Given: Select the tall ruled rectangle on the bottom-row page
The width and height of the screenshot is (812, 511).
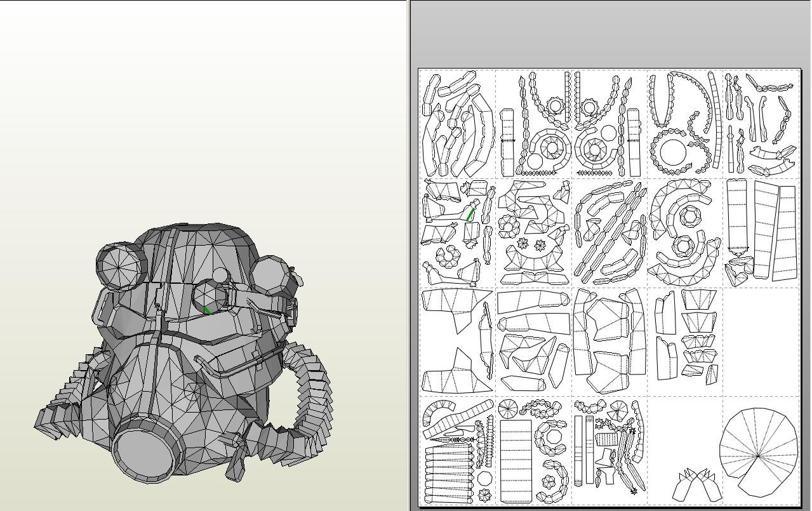Looking at the screenshot, I should [515, 460].
